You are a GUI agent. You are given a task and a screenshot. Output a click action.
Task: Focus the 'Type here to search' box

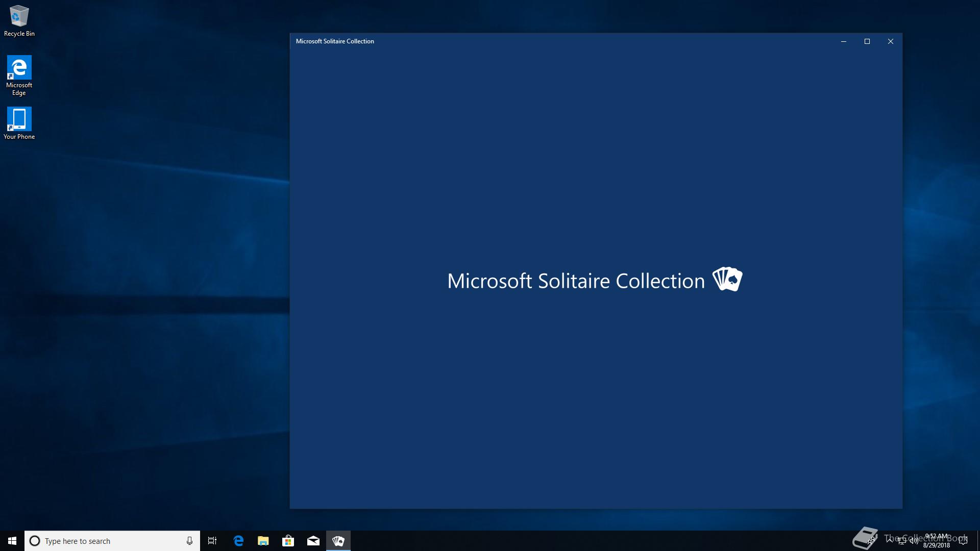click(112, 541)
